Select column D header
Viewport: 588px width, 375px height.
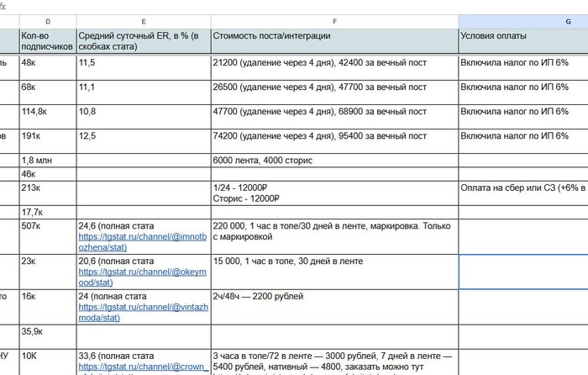(x=48, y=22)
